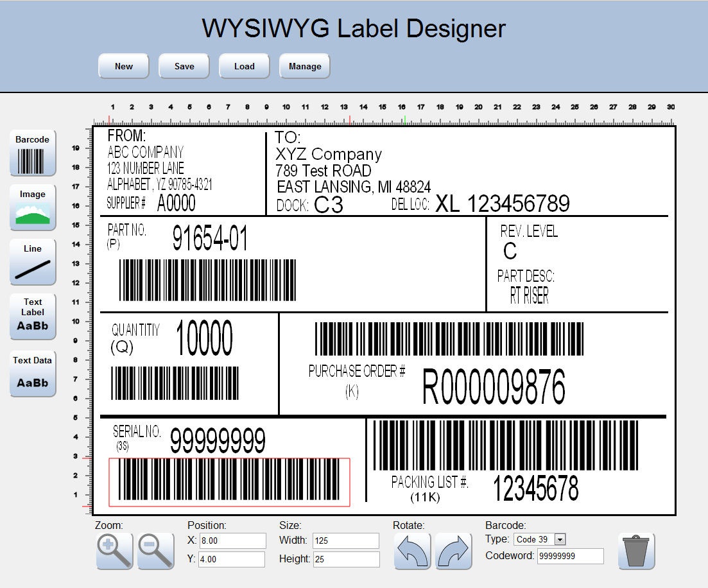Select the '12345678' packing list text
This screenshot has height=588, width=708.
tap(535, 489)
